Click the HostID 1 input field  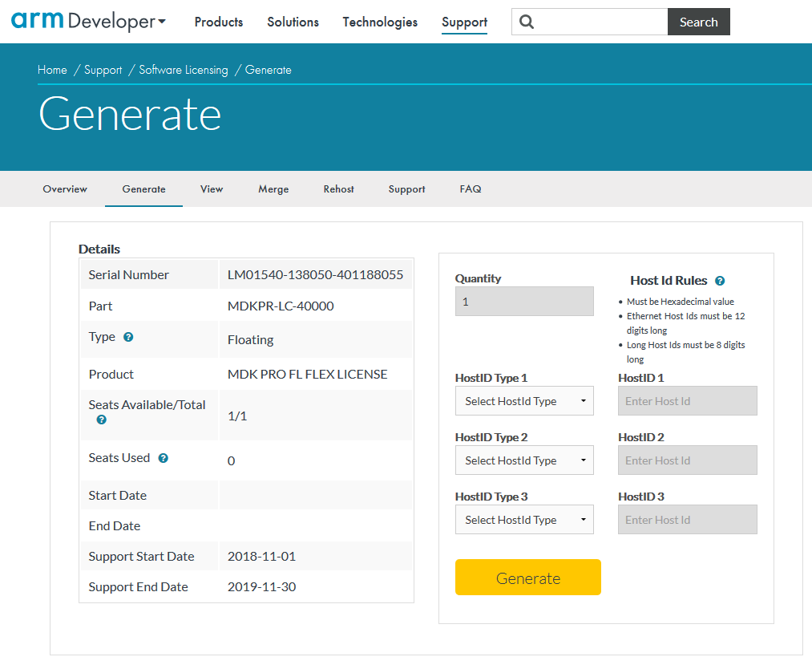(688, 400)
